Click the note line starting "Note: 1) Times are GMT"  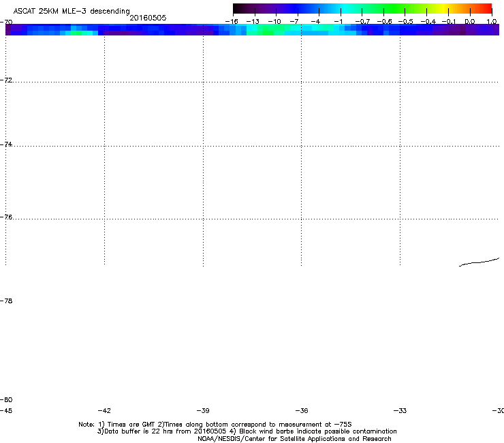click(215, 425)
